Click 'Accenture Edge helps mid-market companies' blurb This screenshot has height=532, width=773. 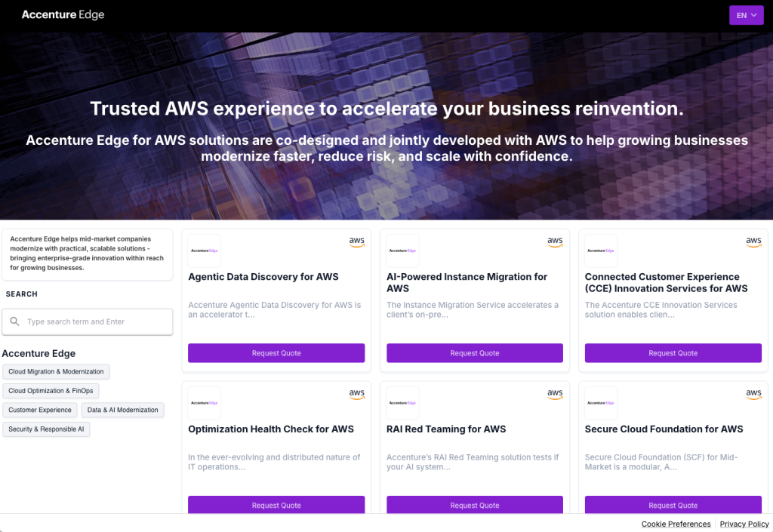tap(87, 254)
